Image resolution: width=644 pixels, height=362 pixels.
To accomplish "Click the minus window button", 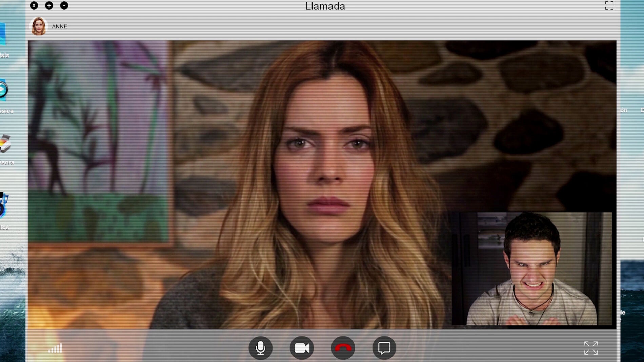I will (x=64, y=5).
